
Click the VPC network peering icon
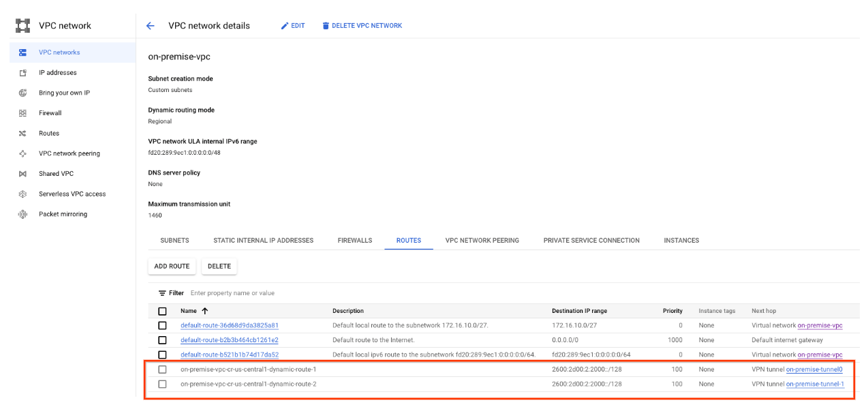point(22,153)
